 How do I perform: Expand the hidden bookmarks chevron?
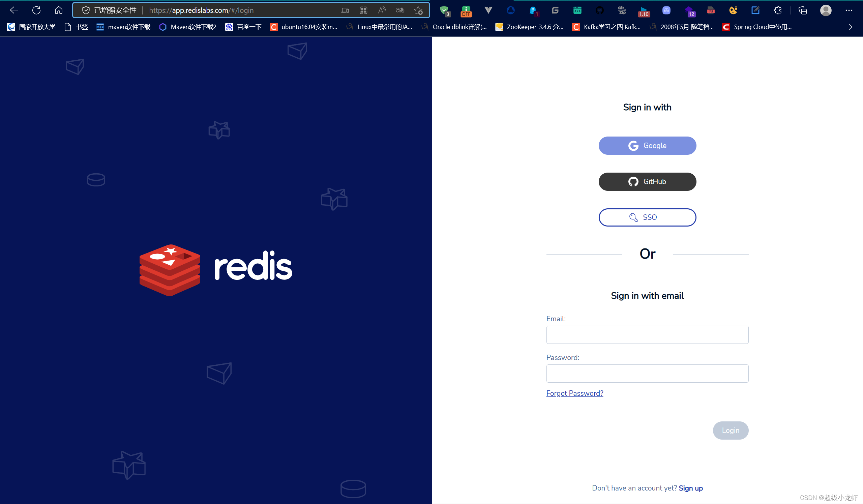850,27
